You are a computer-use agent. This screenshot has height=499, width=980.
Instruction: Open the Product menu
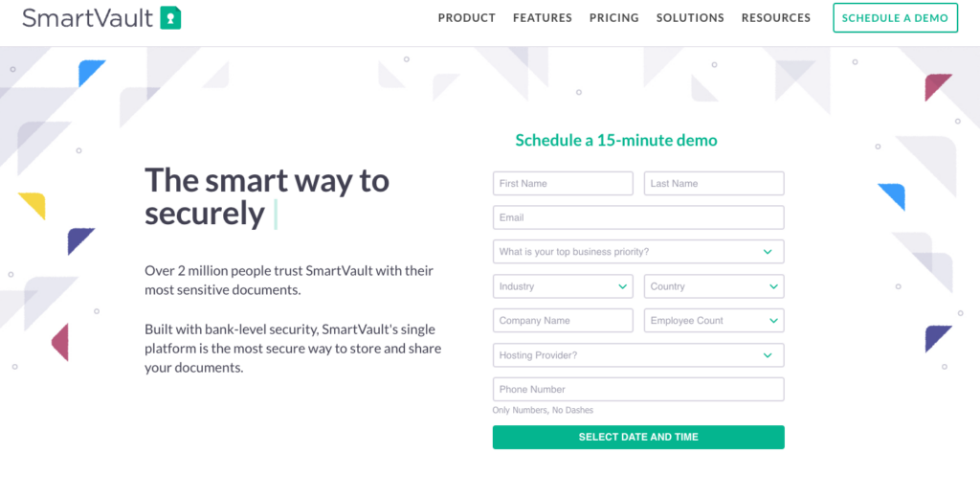(466, 18)
